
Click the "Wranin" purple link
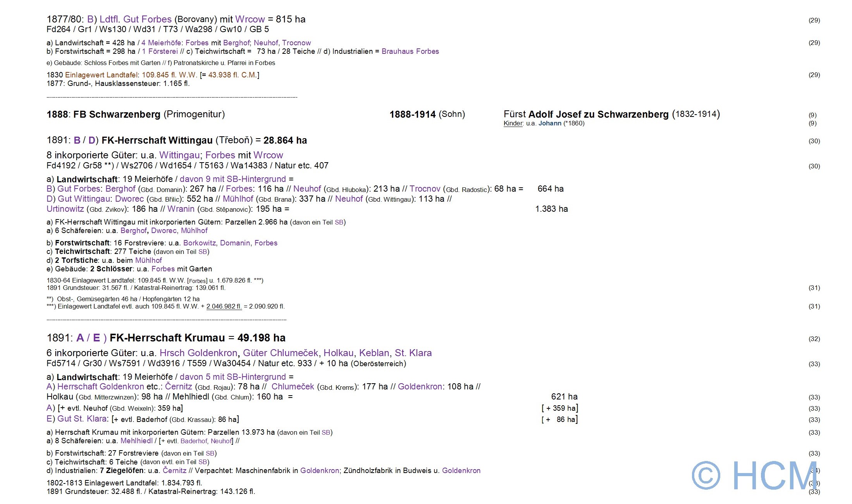[x=181, y=209]
